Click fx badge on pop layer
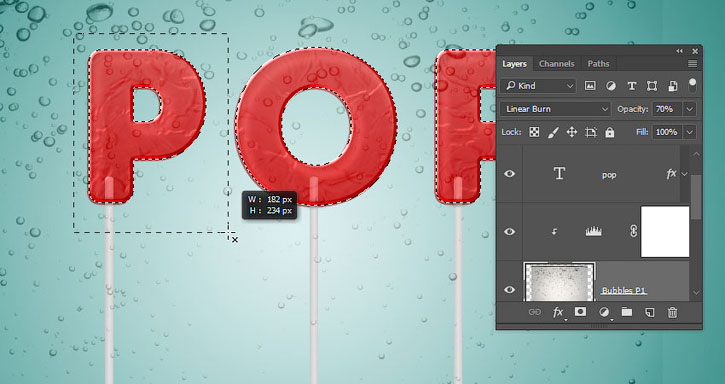The width and height of the screenshot is (725, 384). (671, 174)
